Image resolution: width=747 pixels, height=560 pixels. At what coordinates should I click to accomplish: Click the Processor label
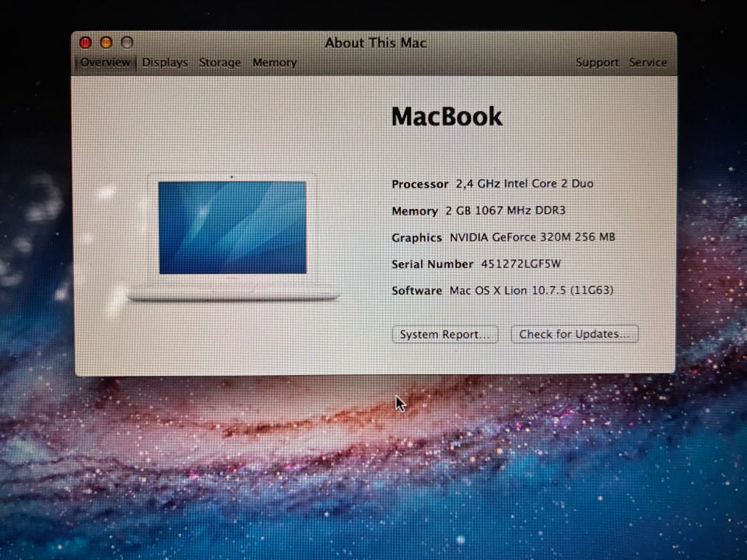click(x=419, y=184)
